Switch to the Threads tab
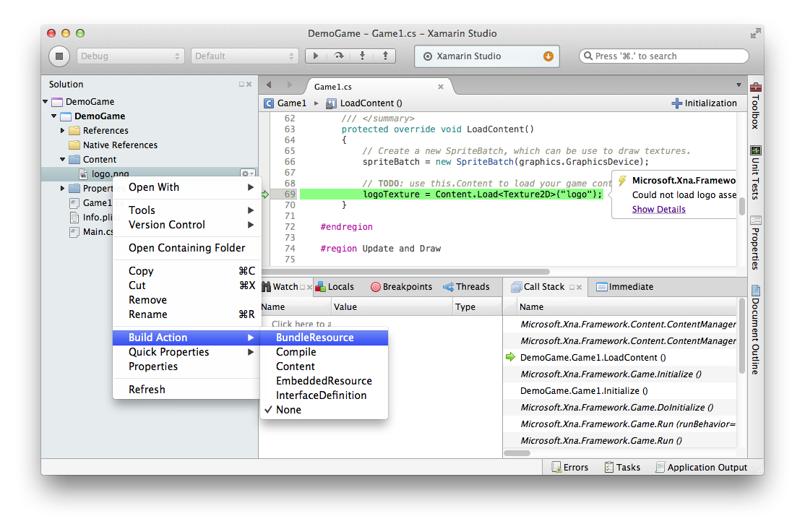 (x=466, y=287)
